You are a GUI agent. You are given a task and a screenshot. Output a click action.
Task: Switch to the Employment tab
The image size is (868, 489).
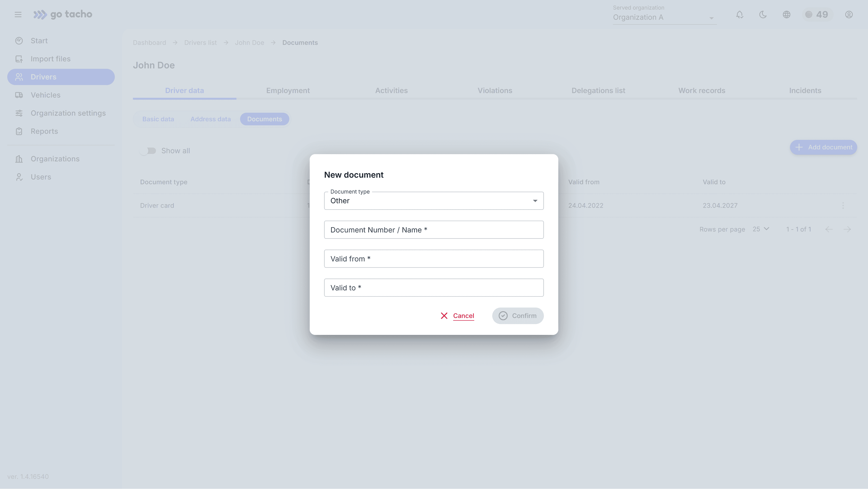(288, 90)
